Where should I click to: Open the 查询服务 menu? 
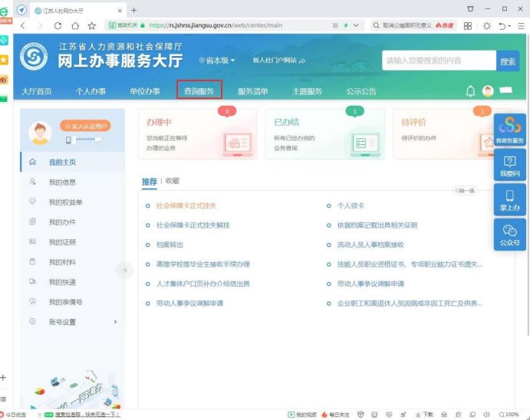coord(199,91)
